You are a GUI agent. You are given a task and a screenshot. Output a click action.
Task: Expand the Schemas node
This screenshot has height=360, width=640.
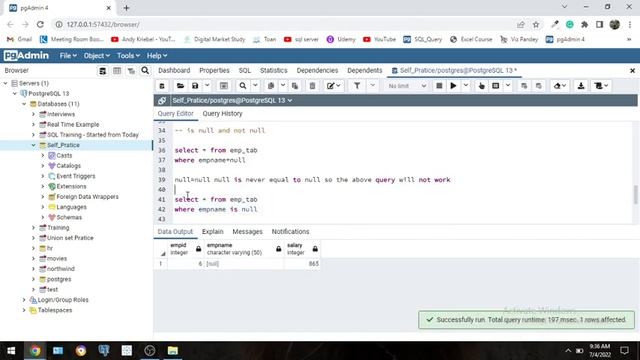(x=43, y=217)
